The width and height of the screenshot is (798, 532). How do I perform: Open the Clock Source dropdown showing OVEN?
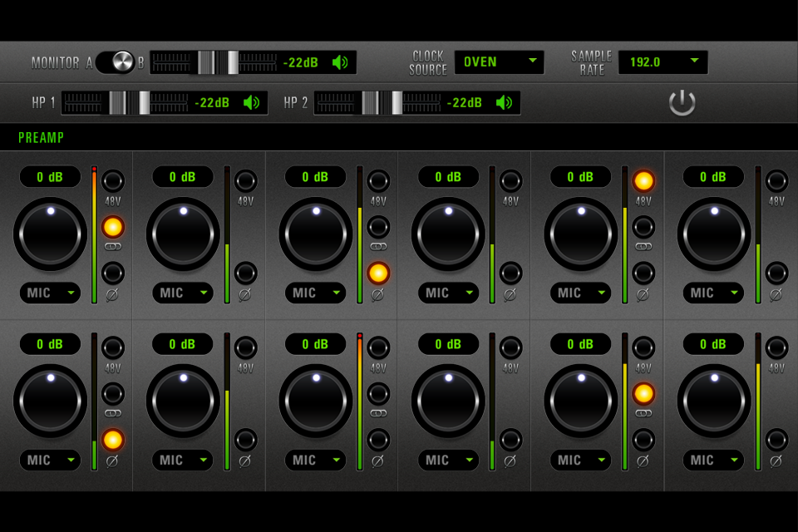click(x=500, y=62)
